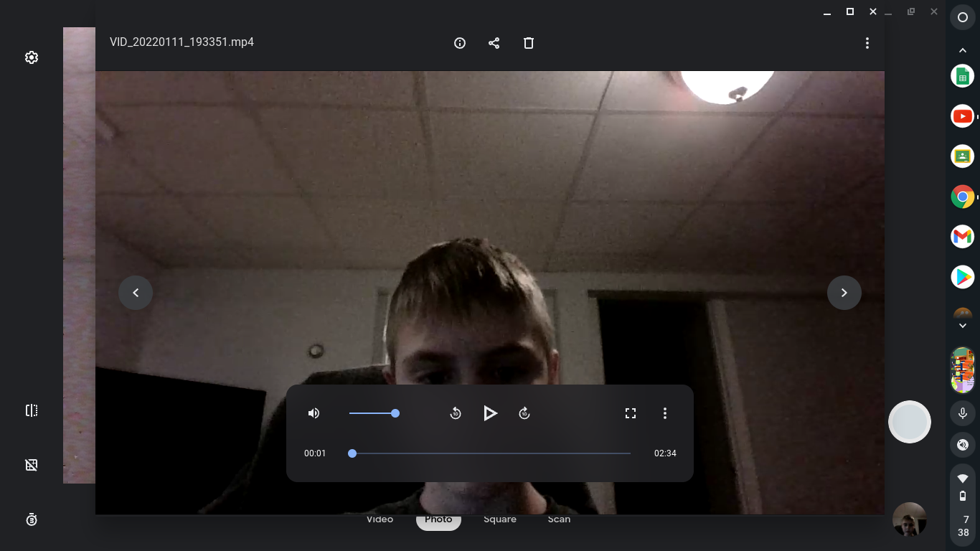This screenshot has height=551, width=980.
Task: Switch to Photo mode
Action: point(438,520)
